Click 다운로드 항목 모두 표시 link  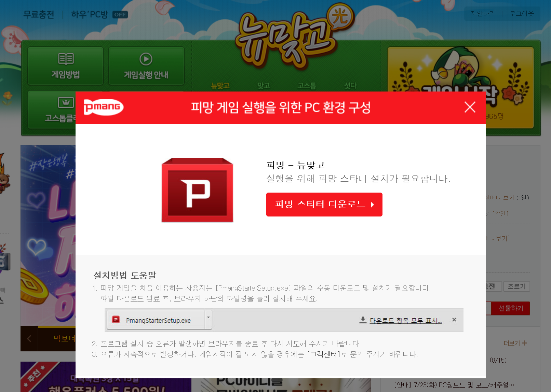pyautogui.click(x=405, y=320)
